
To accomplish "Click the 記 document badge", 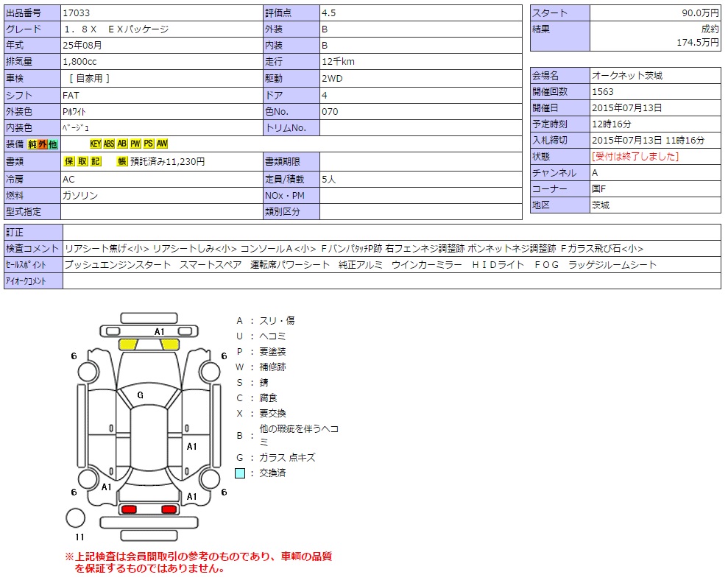I will (96, 162).
